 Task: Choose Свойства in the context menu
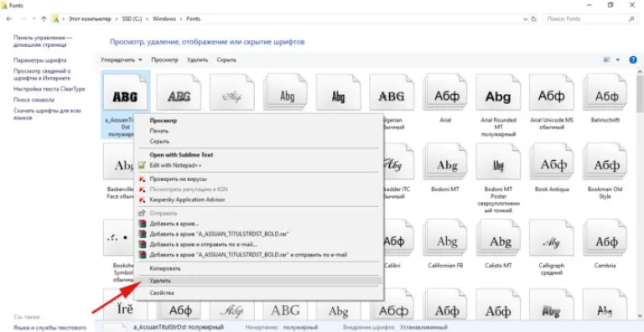[x=259, y=293]
